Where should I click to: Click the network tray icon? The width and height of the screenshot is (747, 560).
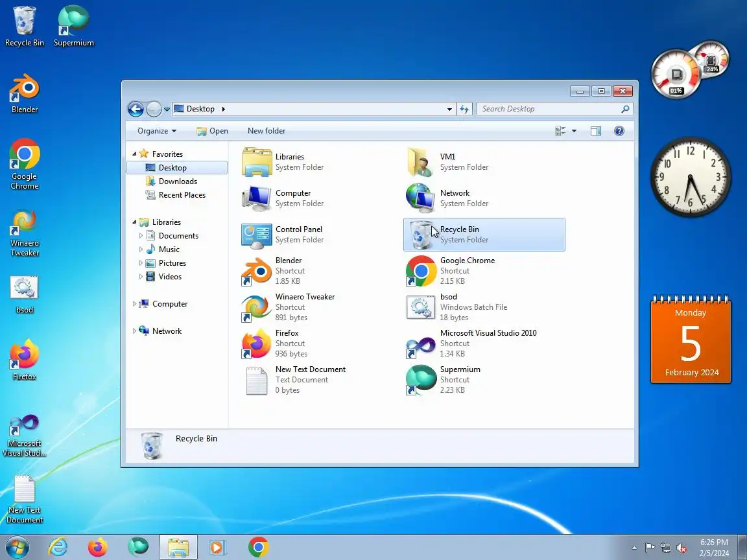[665, 548]
